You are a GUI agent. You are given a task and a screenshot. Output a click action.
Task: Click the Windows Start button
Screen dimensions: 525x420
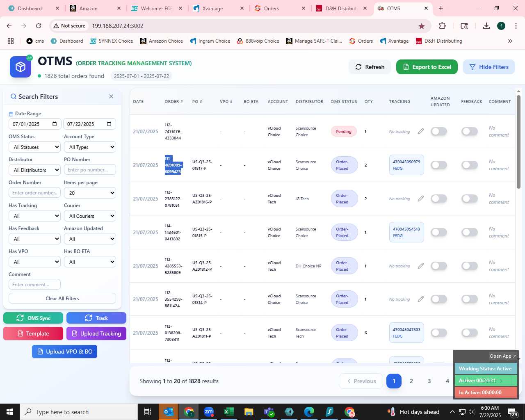(x=10, y=412)
